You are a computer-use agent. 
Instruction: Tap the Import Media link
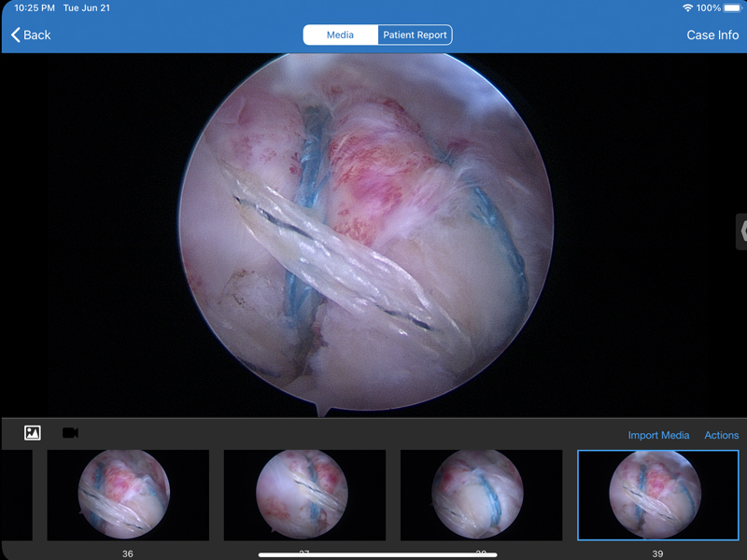pyautogui.click(x=658, y=435)
